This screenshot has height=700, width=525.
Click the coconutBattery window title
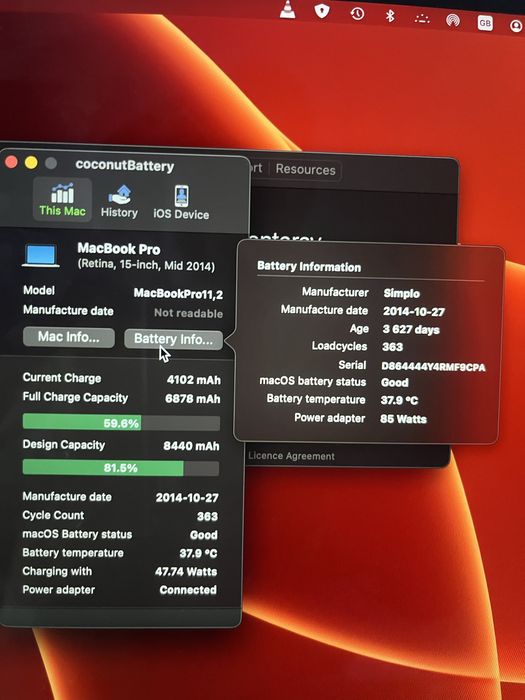pyautogui.click(x=125, y=165)
